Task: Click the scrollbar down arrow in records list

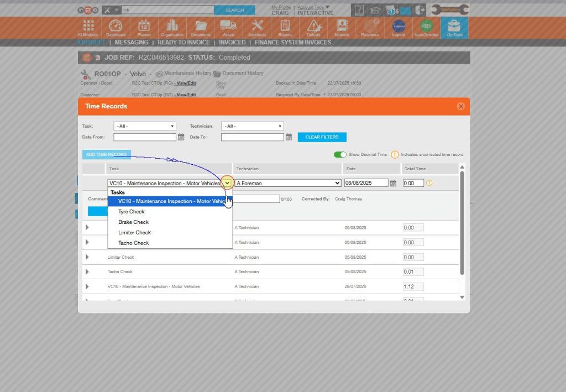Action: coord(462,297)
